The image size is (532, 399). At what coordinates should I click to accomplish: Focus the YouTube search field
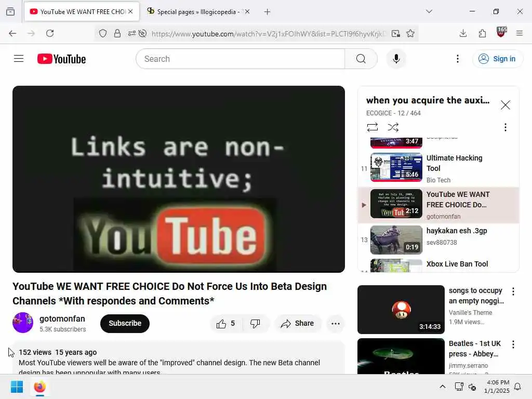point(240,59)
